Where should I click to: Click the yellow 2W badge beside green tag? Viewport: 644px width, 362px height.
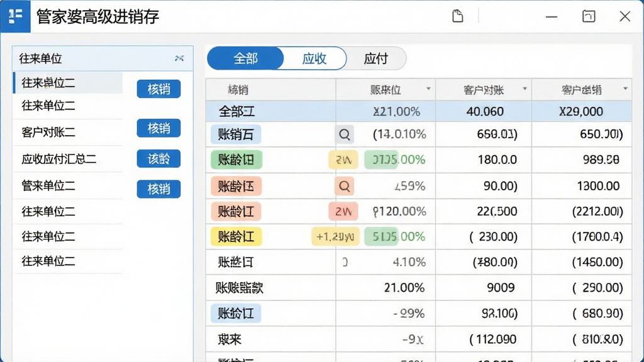(x=343, y=160)
